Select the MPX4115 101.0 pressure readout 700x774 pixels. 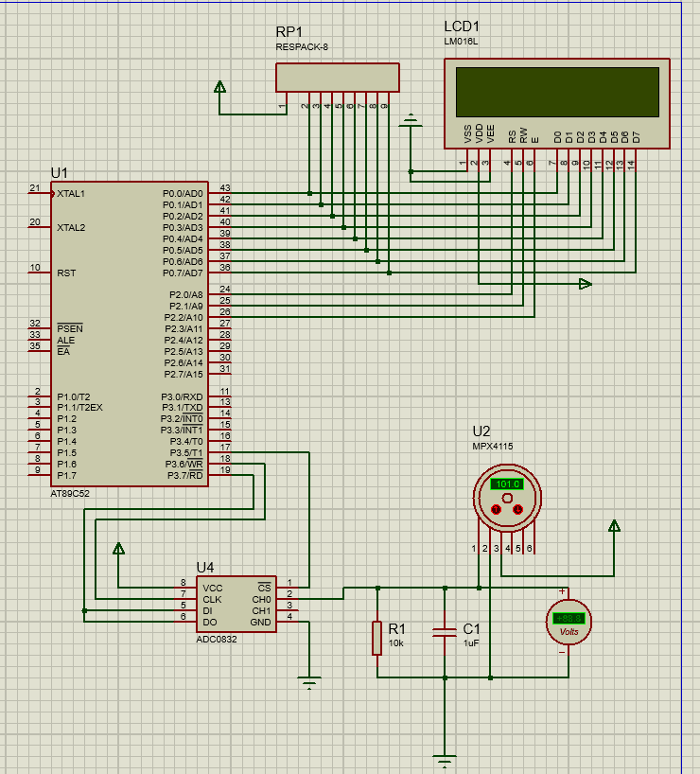(x=507, y=484)
